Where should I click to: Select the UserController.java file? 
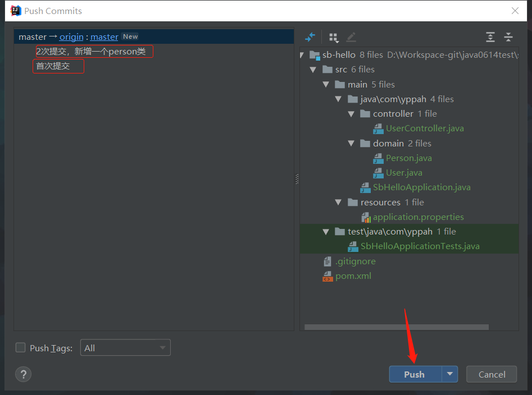(424, 128)
